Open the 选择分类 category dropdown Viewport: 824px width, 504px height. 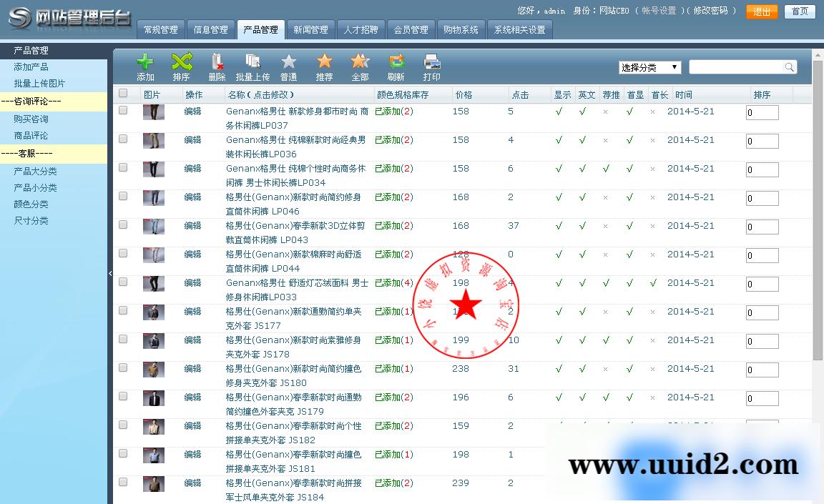click(648, 66)
